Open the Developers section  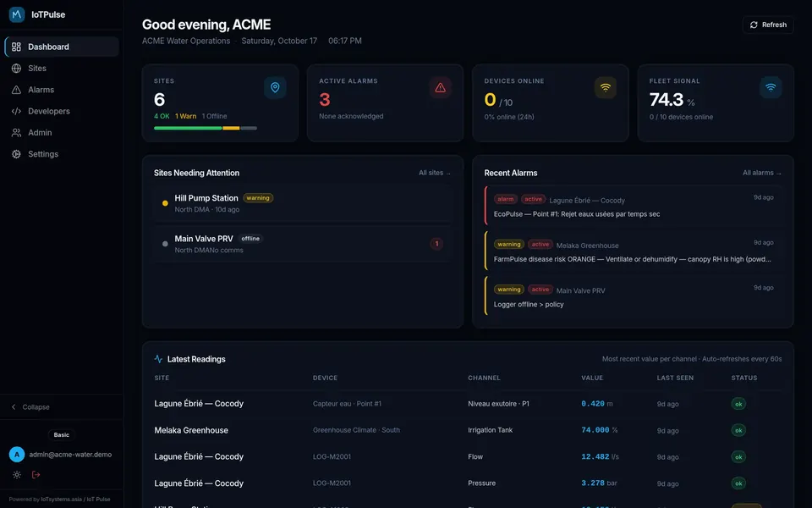[x=62, y=111]
